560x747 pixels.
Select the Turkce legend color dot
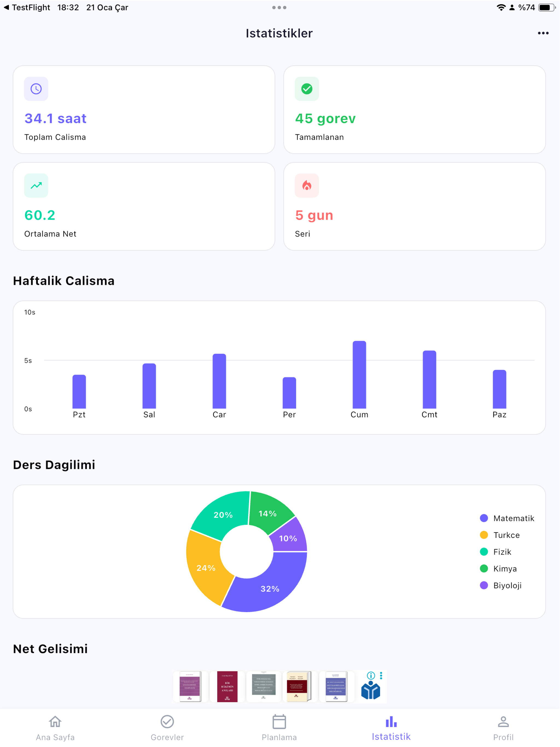[x=484, y=535]
